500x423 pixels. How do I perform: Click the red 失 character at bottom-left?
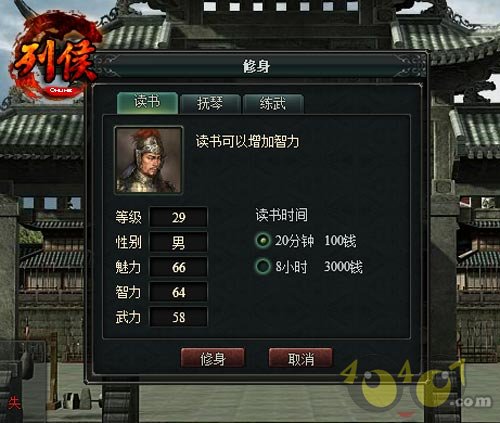click(14, 403)
